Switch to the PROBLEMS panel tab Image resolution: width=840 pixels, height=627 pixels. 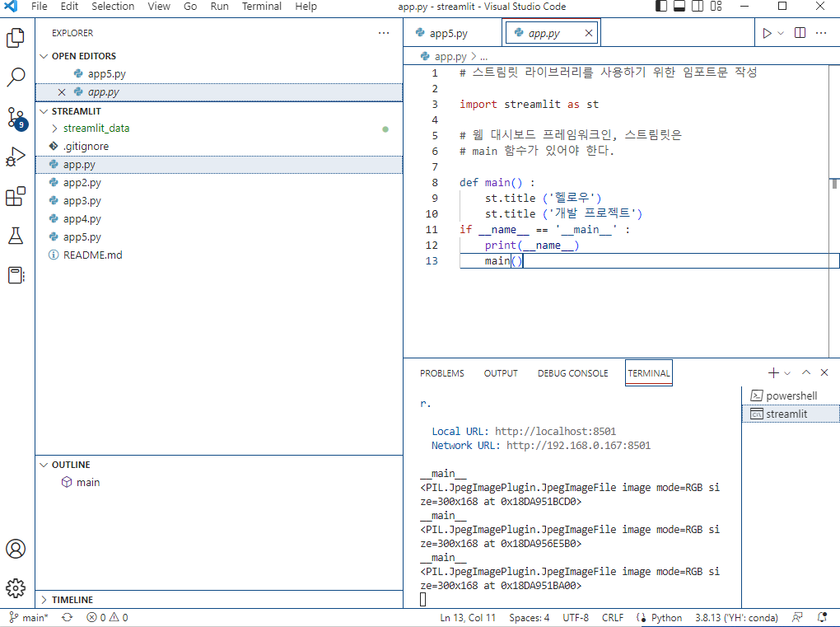[x=442, y=373]
